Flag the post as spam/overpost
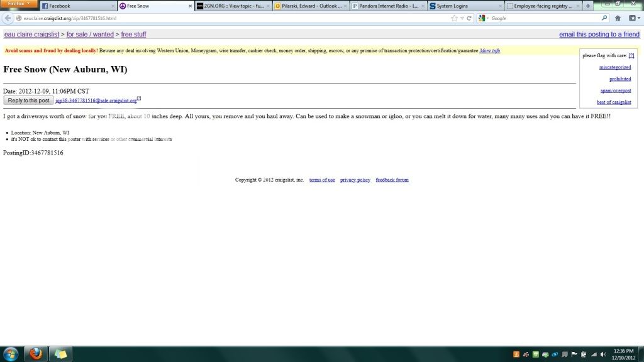The width and height of the screenshot is (644, 362). coord(615,90)
